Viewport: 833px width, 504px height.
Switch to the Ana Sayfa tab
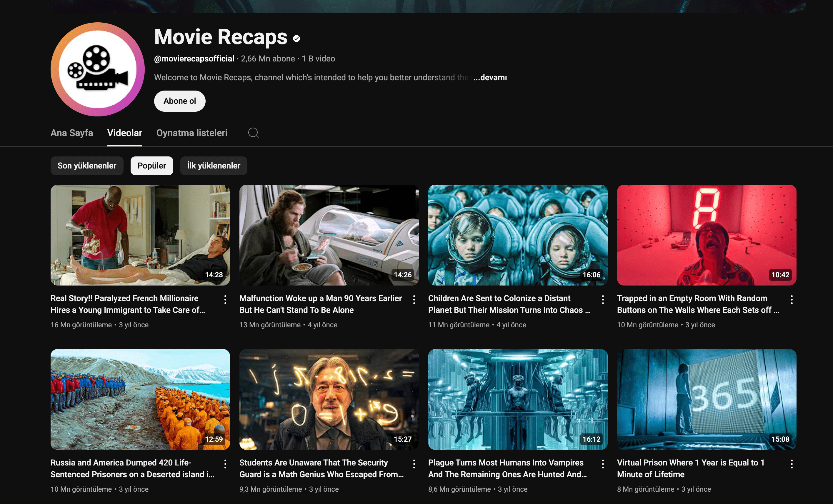click(x=72, y=133)
